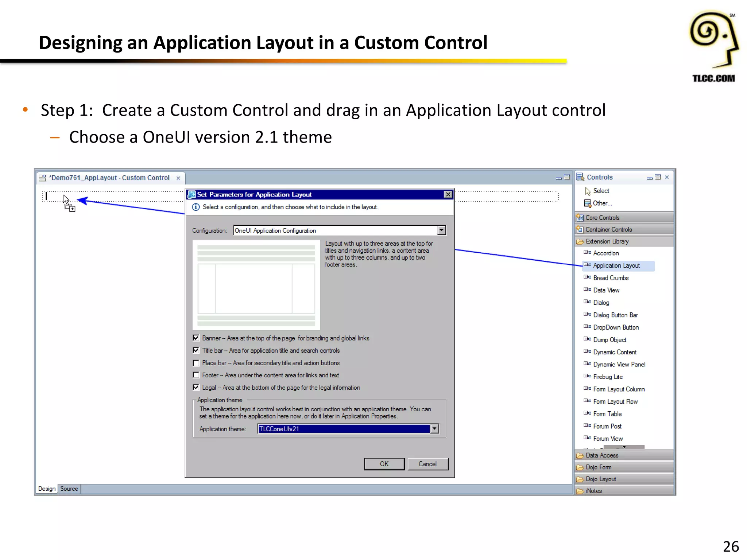Close the Set Parameters dialog
Screen dimensions: 747x560
[x=448, y=194]
